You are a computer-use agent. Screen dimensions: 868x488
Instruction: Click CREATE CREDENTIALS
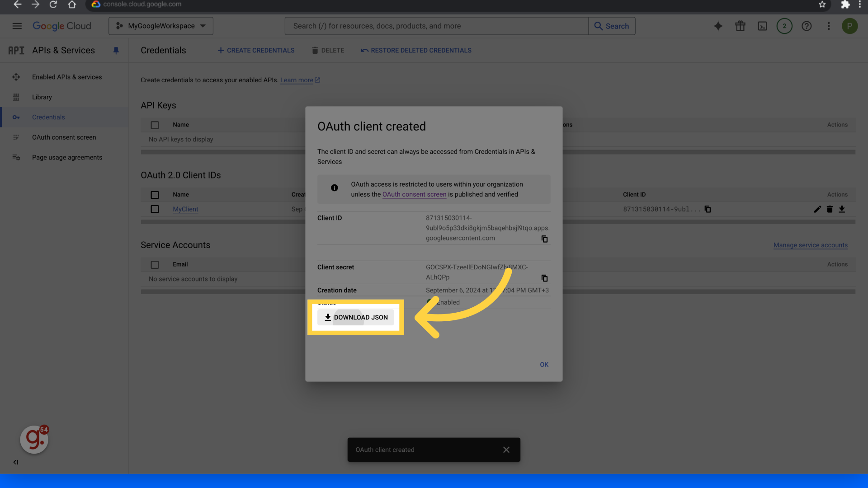click(x=256, y=51)
